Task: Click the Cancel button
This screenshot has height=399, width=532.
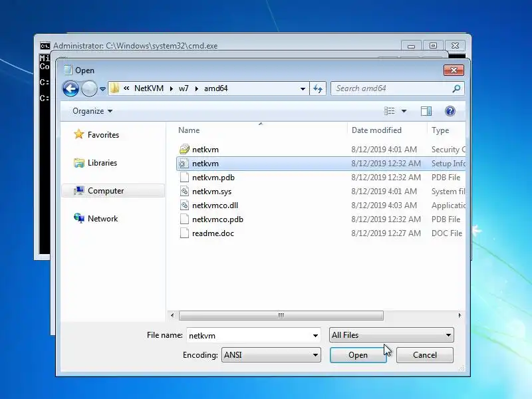Action: (x=425, y=355)
